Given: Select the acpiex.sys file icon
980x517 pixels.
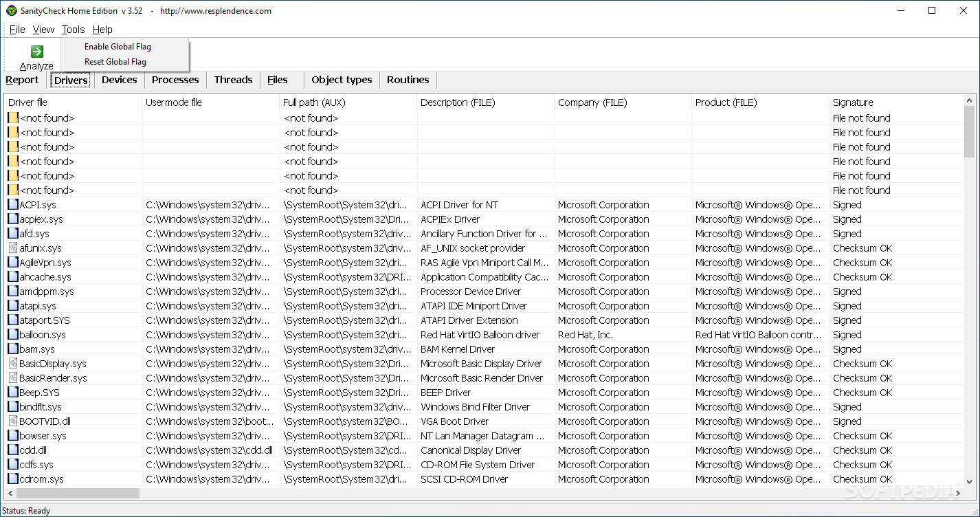Looking at the screenshot, I should tap(13, 219).
